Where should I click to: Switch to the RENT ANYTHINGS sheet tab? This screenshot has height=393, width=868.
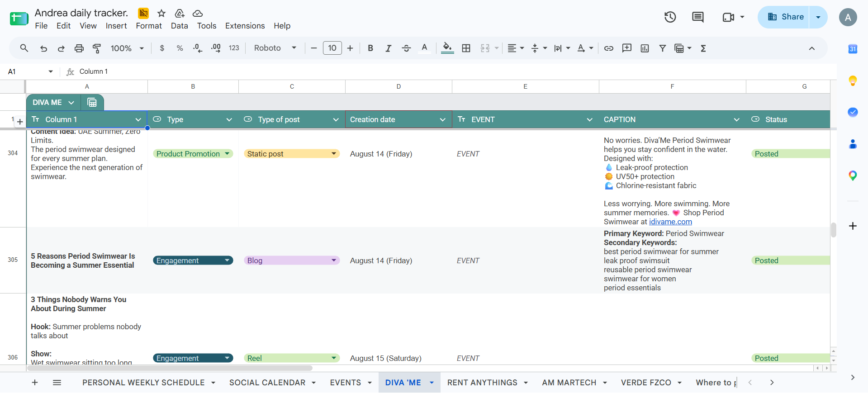click(x=482, y=383)
